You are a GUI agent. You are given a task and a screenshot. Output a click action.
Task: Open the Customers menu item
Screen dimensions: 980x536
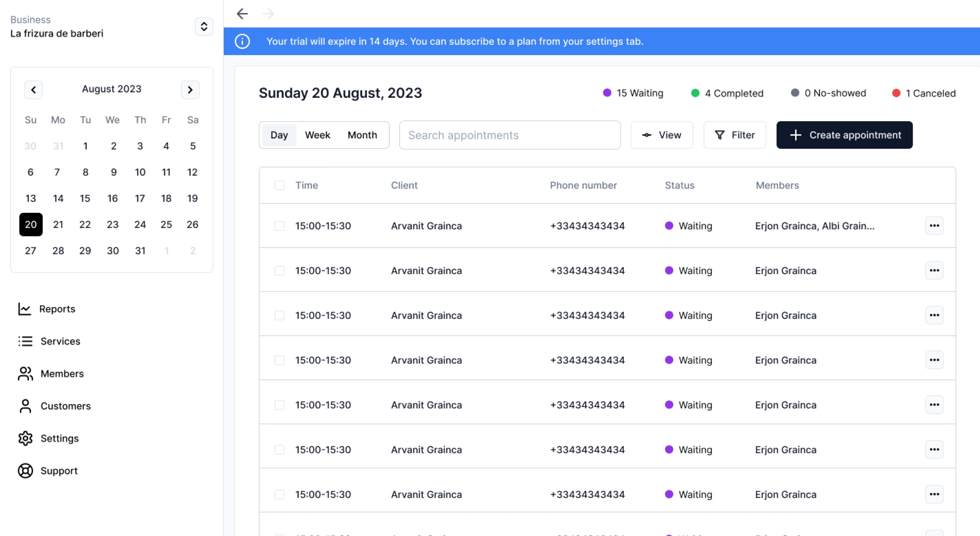[x=55, y=406]
